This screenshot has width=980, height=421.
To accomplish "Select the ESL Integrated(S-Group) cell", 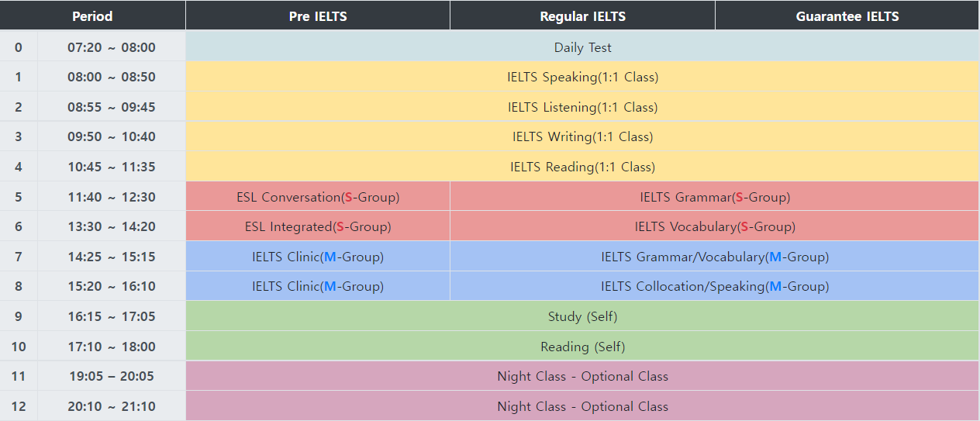I will click(x=318, y=226).
